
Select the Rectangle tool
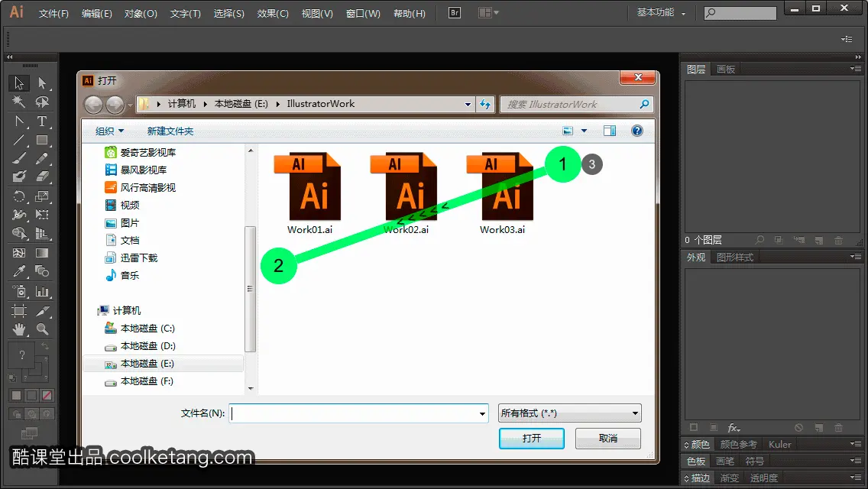point(42,140)
